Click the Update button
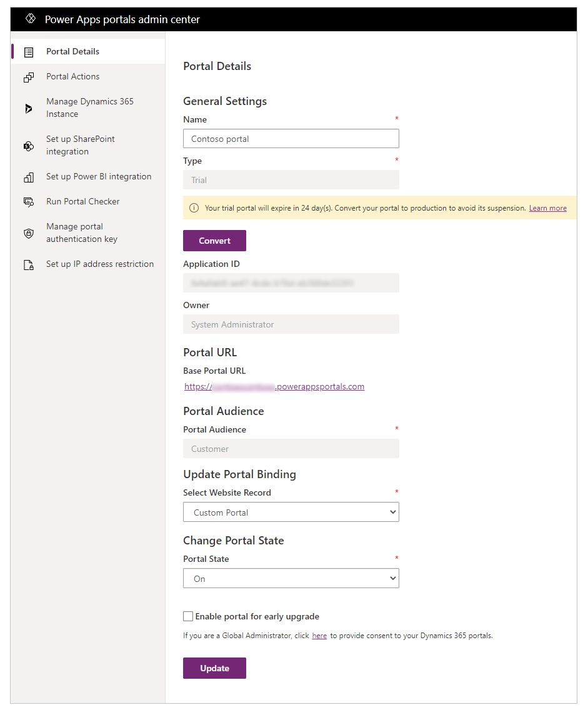The image size is (588, 715). tap(214, 668)
